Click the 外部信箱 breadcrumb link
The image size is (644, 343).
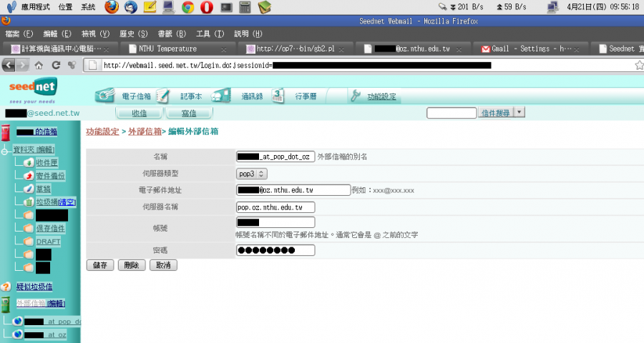[x=144, y=131]
